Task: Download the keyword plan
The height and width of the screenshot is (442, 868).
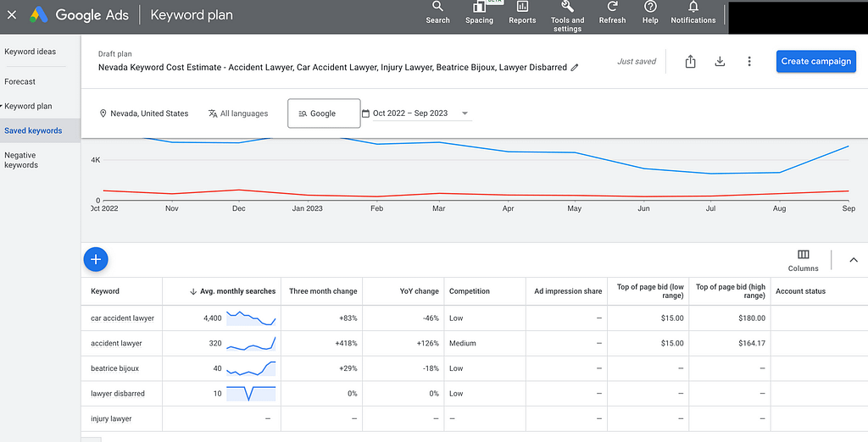Action: (x=720, y=62)
